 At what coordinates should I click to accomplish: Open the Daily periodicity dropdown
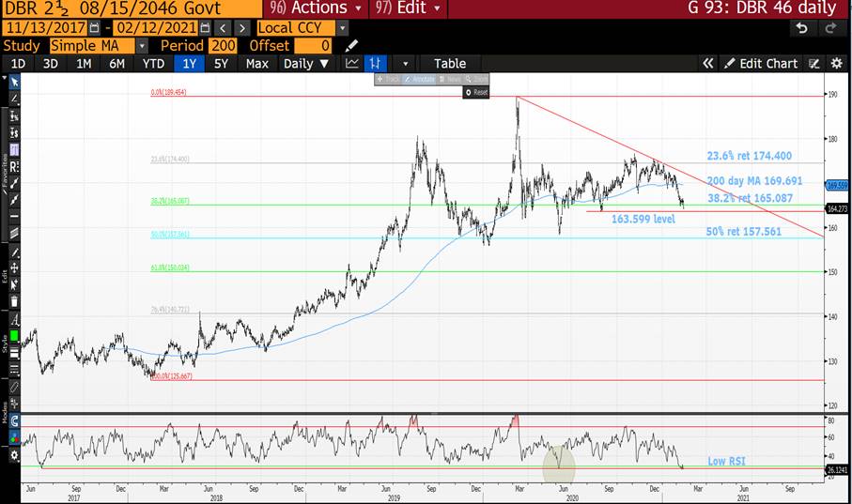pyautogui.click(x=306, y=63)
